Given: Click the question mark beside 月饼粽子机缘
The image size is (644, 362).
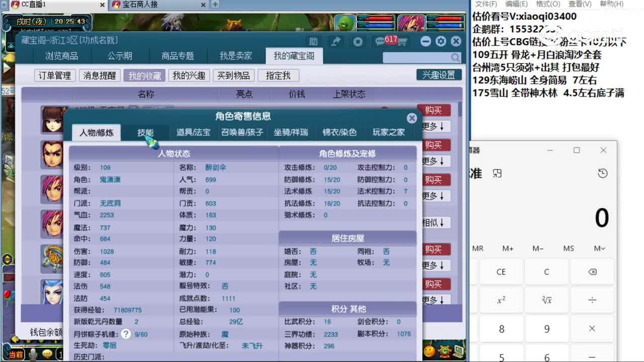Looking at the screenshot, I should point(125,334).
